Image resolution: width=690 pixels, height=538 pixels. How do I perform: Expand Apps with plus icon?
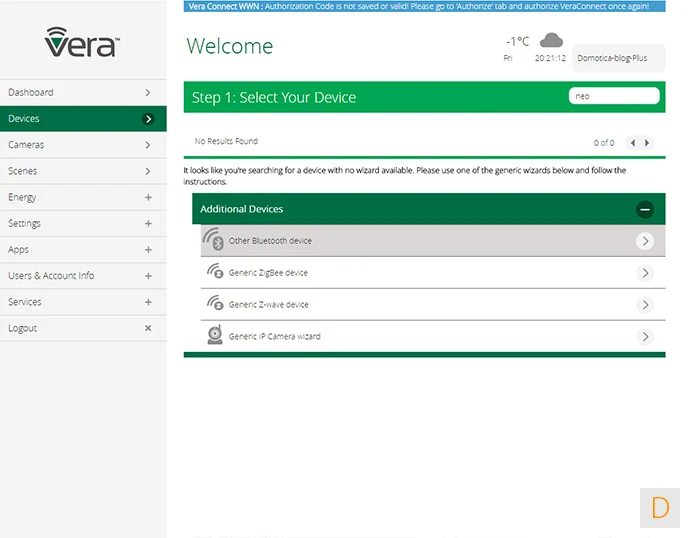[148, 250]
